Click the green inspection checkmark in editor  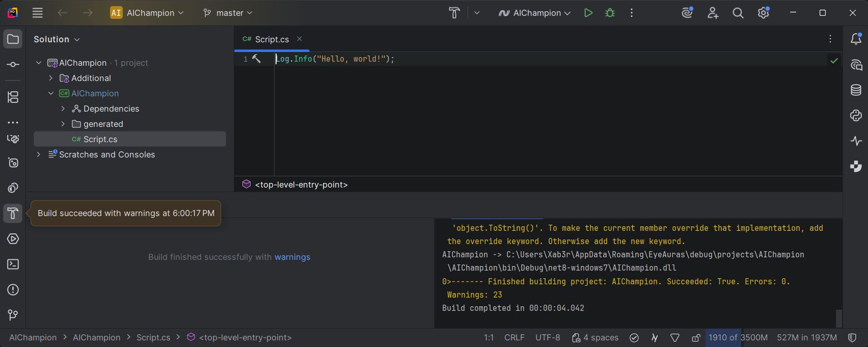coord(834,61)
